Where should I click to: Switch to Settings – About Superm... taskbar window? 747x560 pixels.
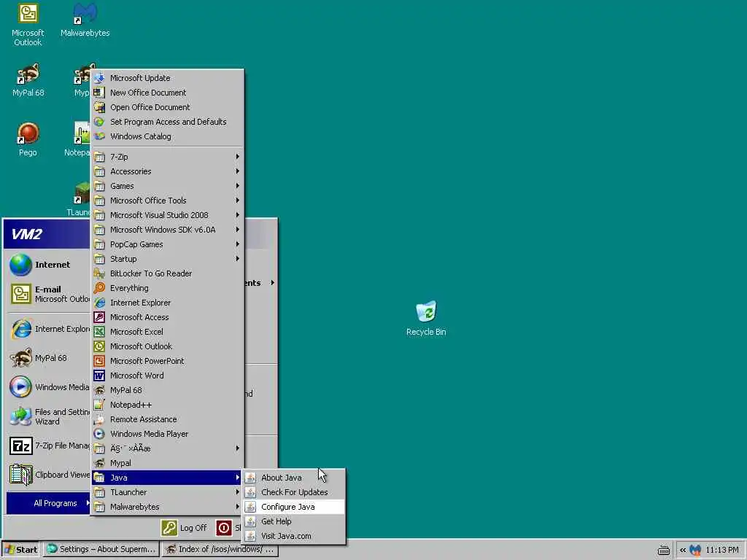101,550
